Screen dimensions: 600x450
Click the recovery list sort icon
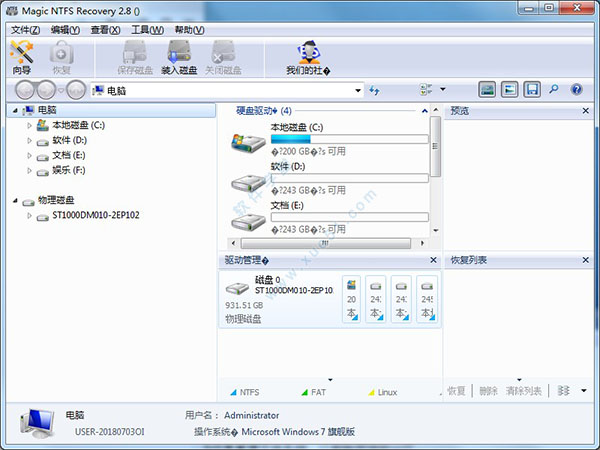point(563,391)
